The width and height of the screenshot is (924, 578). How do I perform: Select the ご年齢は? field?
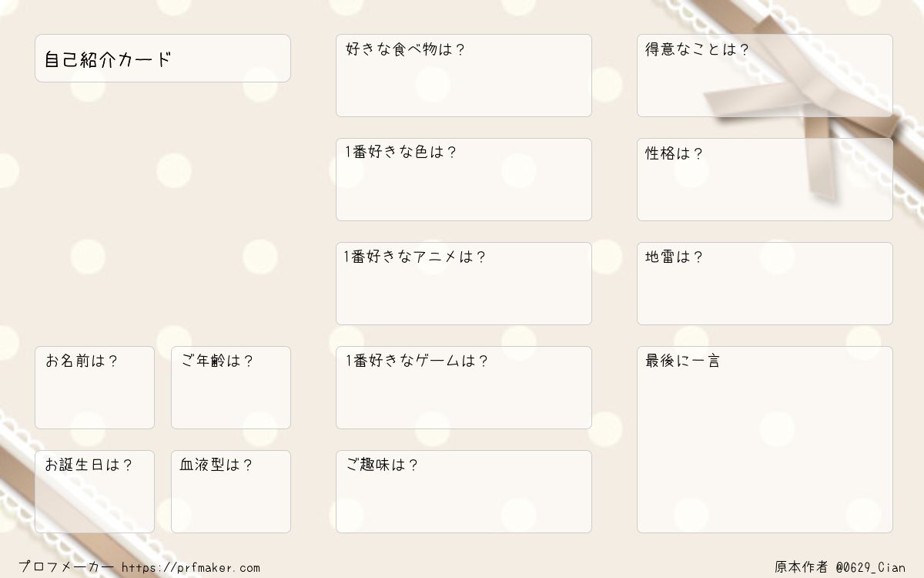[231, 388]
